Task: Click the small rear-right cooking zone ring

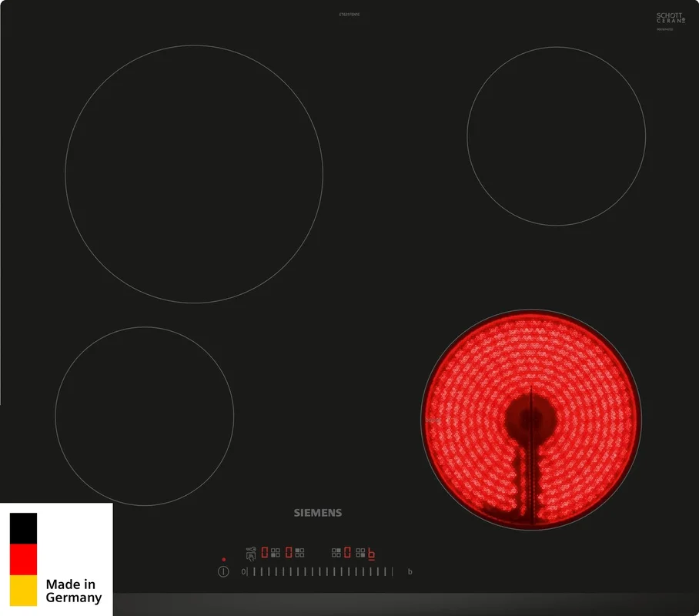Action: click(x=557, y=136)
